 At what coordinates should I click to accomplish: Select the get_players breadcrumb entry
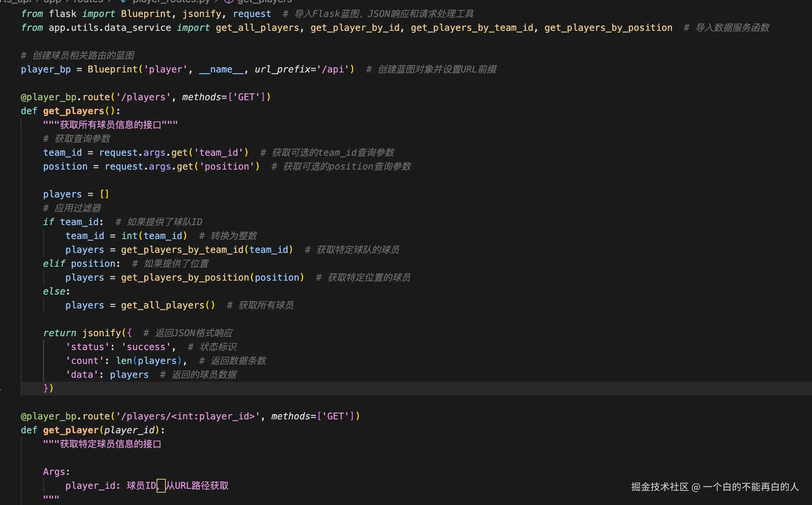point(264,1)
